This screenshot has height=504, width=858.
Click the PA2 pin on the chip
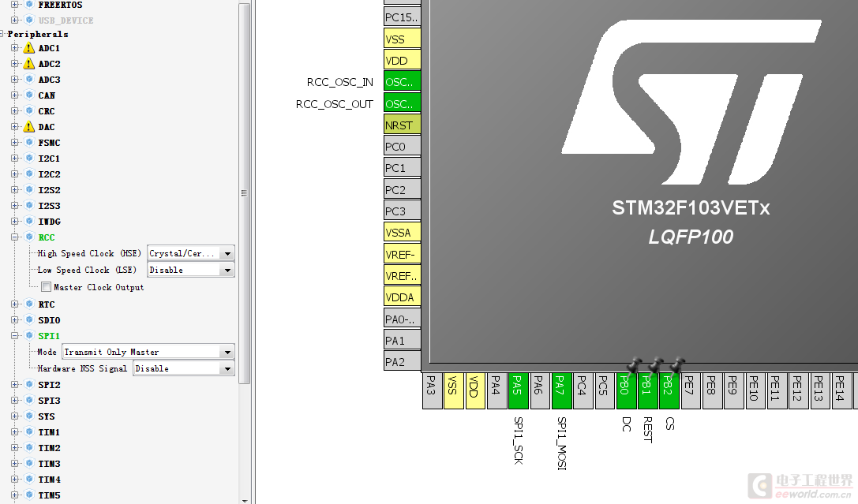click(403, 362)
